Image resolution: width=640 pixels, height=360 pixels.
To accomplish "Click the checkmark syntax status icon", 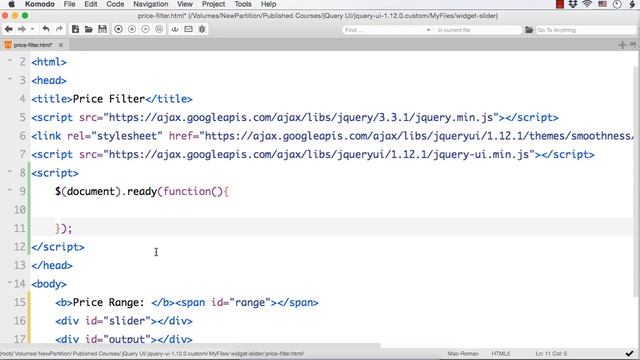I will [x=629, y=353].
